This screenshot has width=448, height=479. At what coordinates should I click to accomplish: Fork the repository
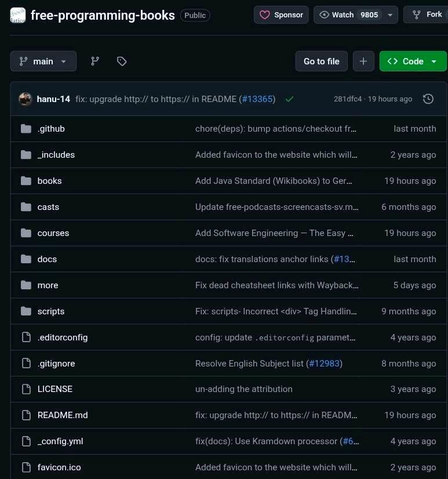point(427,14)
